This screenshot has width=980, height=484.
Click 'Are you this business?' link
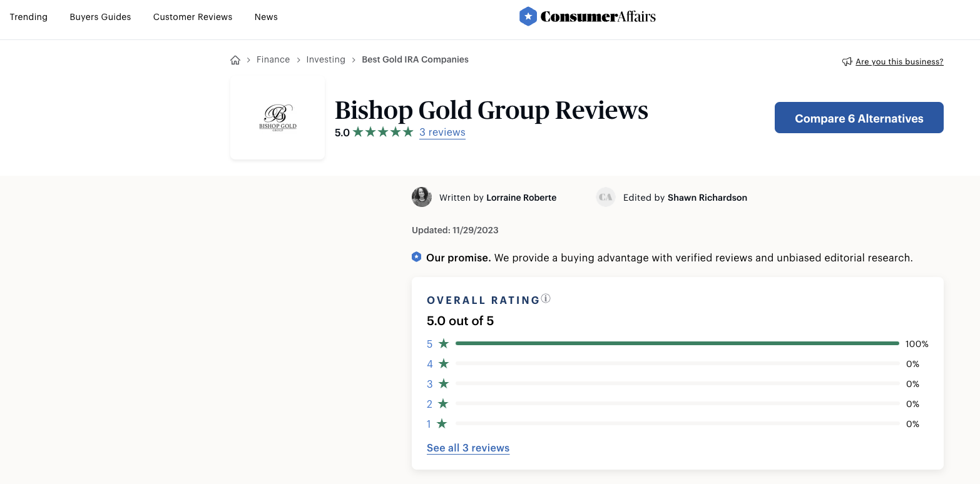pos(899,61)
